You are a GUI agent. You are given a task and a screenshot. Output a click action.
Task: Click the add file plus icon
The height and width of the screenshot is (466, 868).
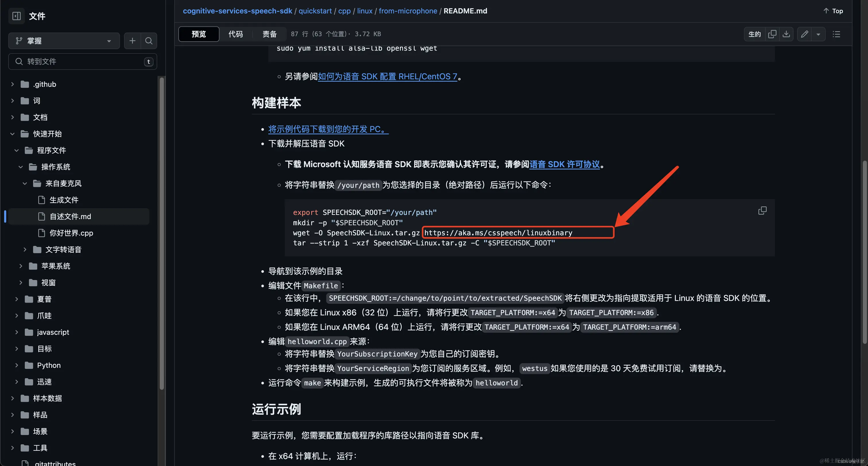[132, 40]
